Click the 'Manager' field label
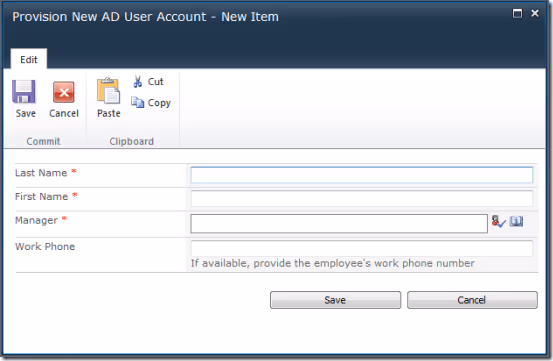Viewport: 553px width, 361px height. point(36,220)
